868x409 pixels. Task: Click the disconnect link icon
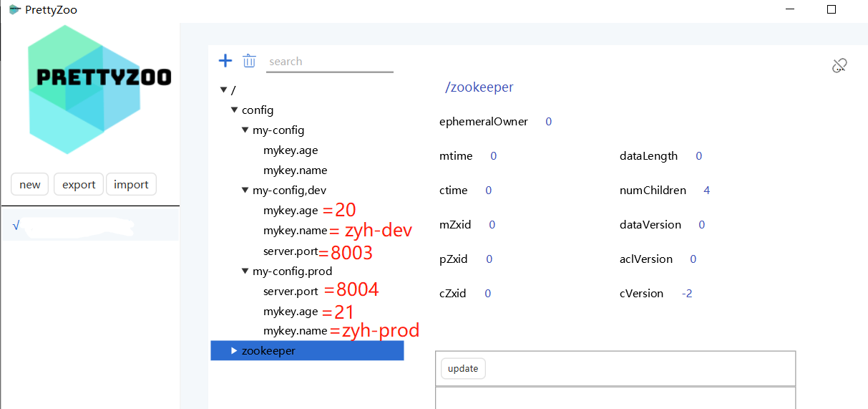(x=839, y=66)
